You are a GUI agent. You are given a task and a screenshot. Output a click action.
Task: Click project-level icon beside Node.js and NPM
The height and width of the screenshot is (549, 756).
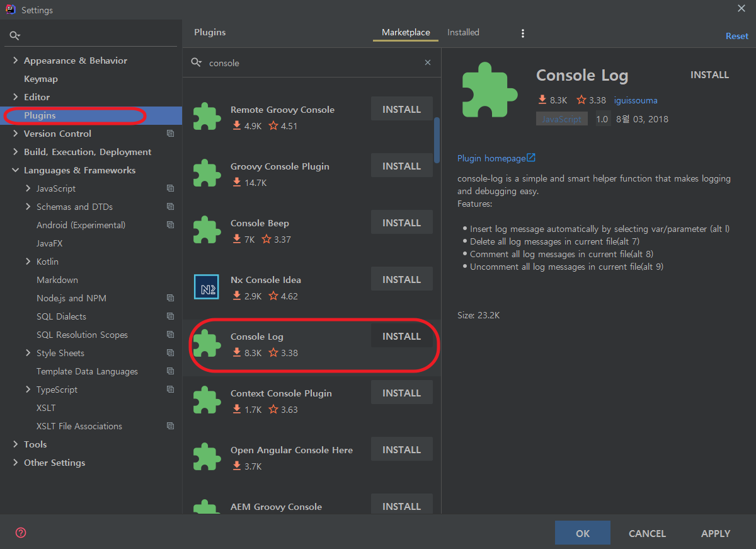pyautogui.click(x=170, y=298)
